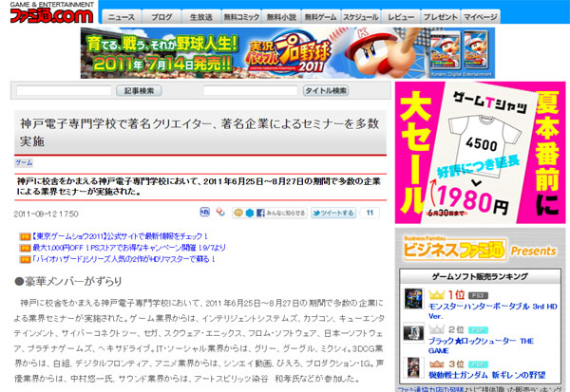Screen dimensions: 570x392
Task: Switch to the 生放送 tab
Action: [201, 17]
